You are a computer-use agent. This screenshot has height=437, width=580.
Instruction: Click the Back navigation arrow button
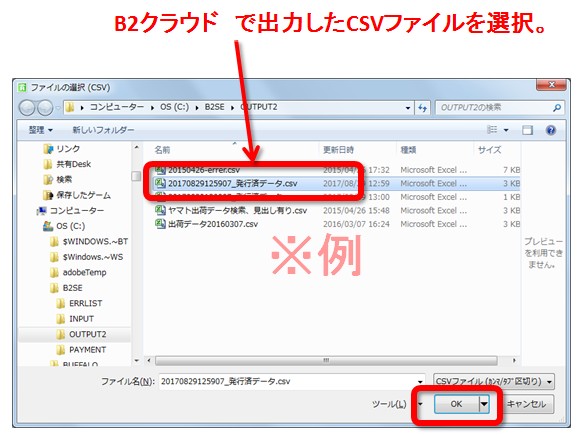click(27, 108)
